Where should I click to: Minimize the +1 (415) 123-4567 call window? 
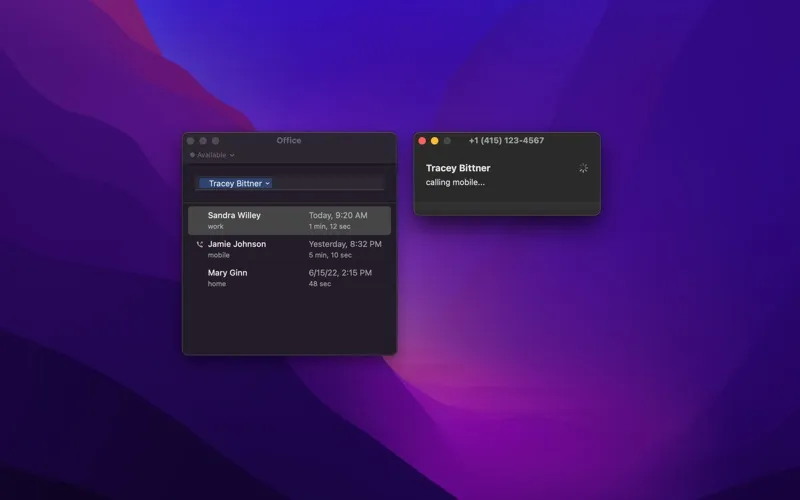click(435, 141)
